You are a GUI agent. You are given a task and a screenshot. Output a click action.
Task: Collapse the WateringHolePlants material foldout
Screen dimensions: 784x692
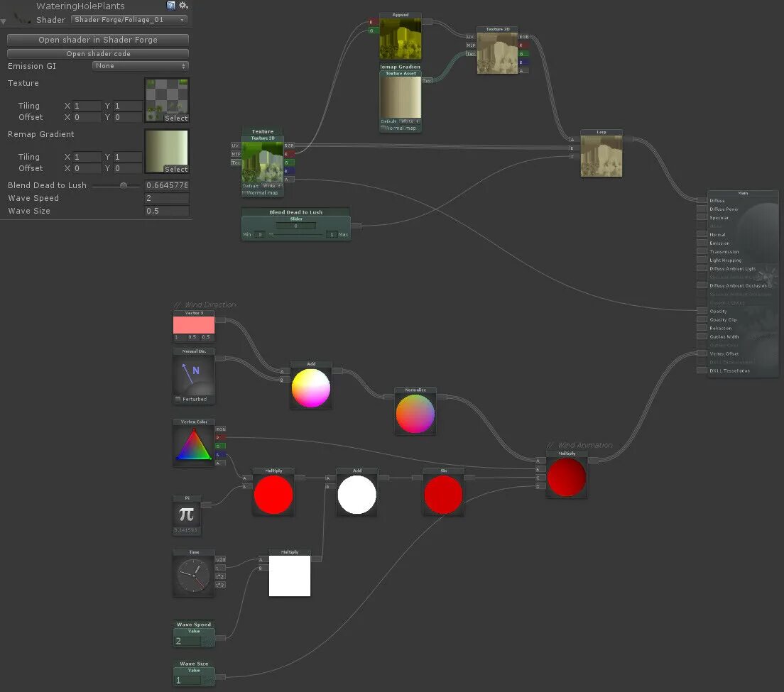click(x=4, y=21)
